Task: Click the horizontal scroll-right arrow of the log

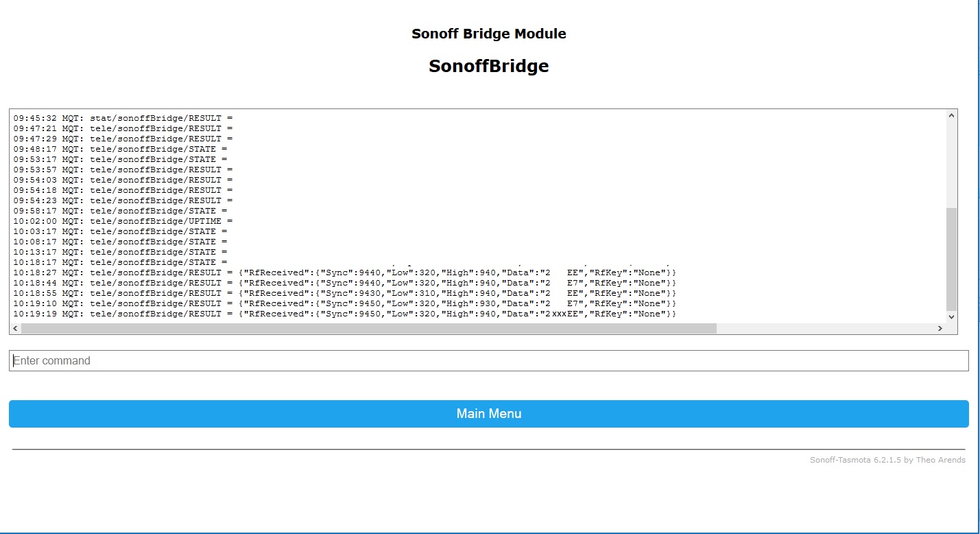Action: click(x=940, y=329)
